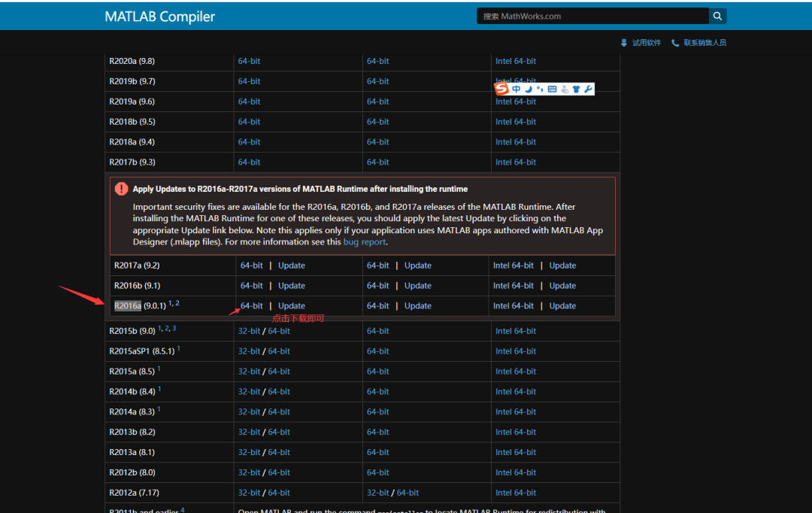Open footnote 1 beside R2015aSP1 (8.5.1)
Image resolution: width=812 pixels, height=513 pixels.
point(179,348)
